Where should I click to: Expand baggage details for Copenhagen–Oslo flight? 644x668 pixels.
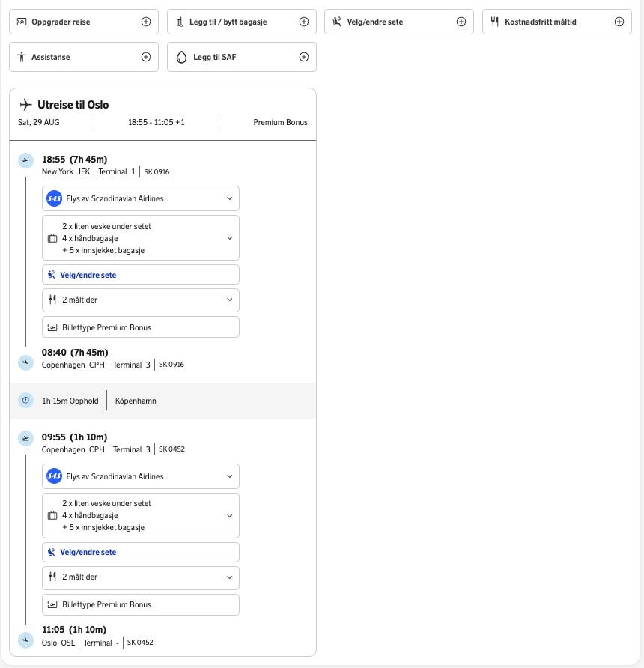pyautogui.click(x=141, y=515)
